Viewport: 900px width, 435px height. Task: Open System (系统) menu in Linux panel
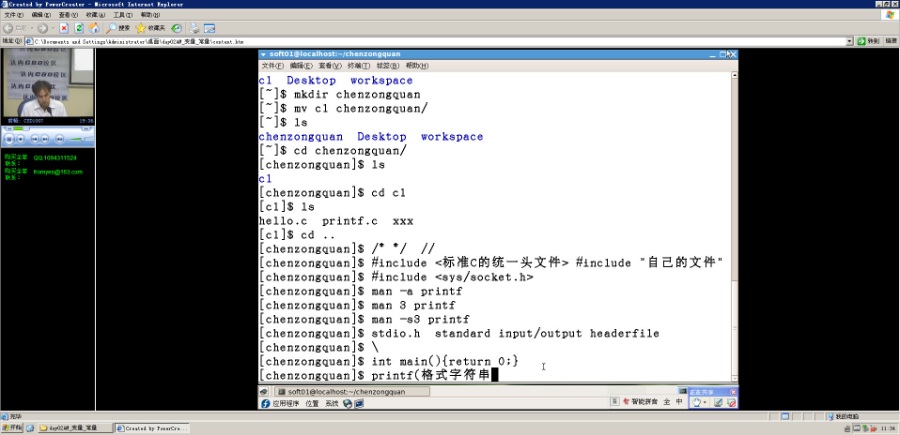coord(332,403)
